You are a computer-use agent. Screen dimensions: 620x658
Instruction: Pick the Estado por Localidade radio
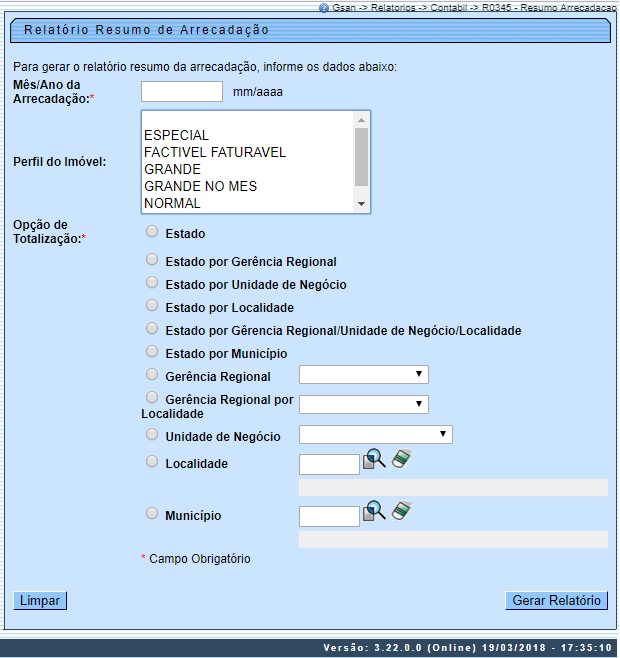(x=152, y=305)
